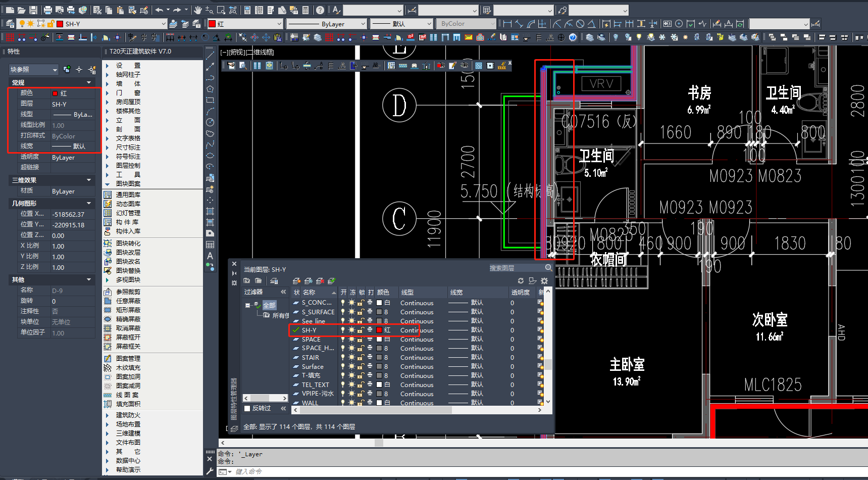The width and height of the screenshot is (868, 480).
Task: Open the 块参照 object type dropdown
Action: [34, 70]
